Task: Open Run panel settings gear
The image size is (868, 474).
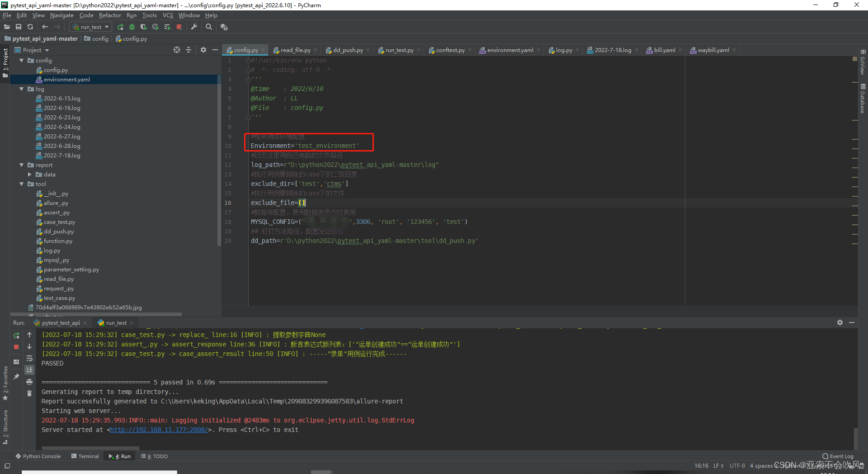Action: coord(840,322)
